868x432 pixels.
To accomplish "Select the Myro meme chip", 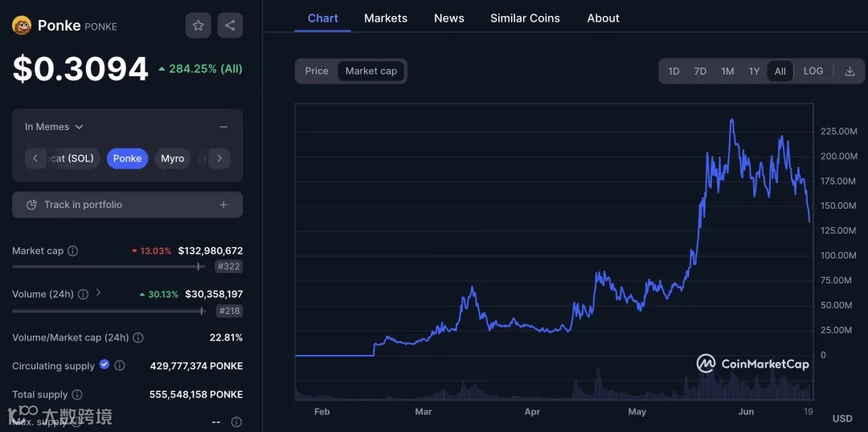I will pyautogui.click(x=172, y=159).
